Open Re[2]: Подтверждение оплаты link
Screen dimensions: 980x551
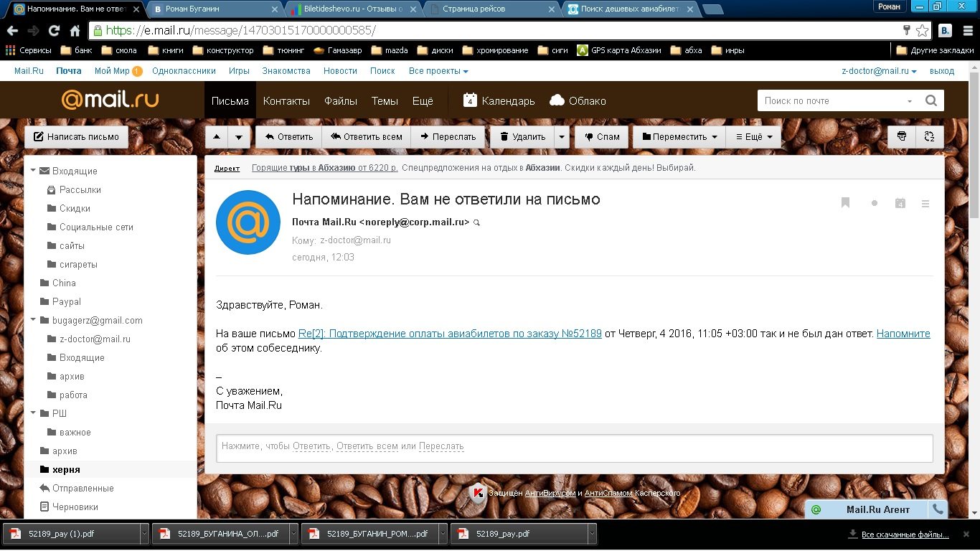(x=450, y=334)
